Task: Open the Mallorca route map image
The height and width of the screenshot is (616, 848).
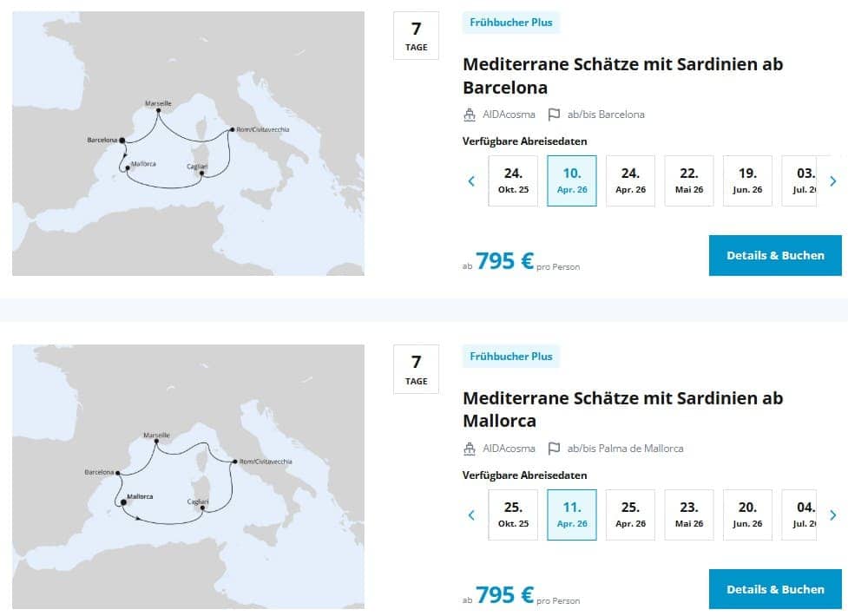Action: [x=188, y=476]
